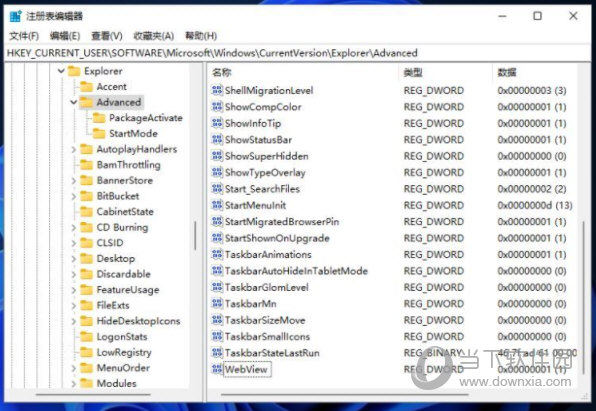The height and width of the screenshot is (411, 596).
Task: Click the DWORD icon beside WebView
Action: pyautogui.click(x=217, y=369)
